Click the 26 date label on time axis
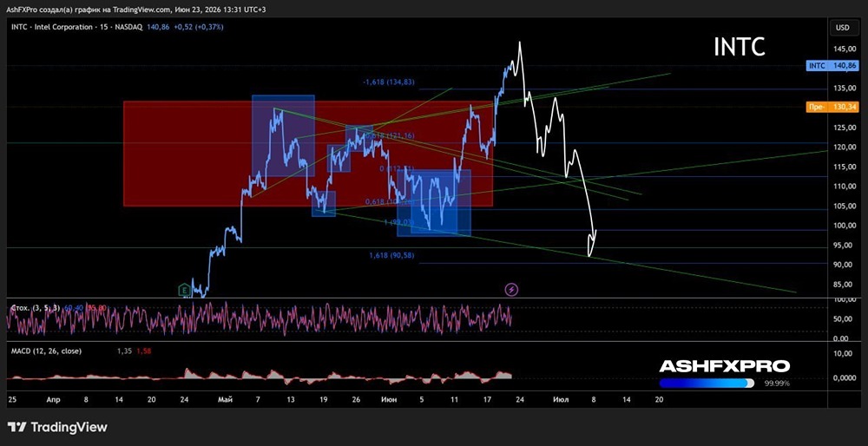 (356, 399)
